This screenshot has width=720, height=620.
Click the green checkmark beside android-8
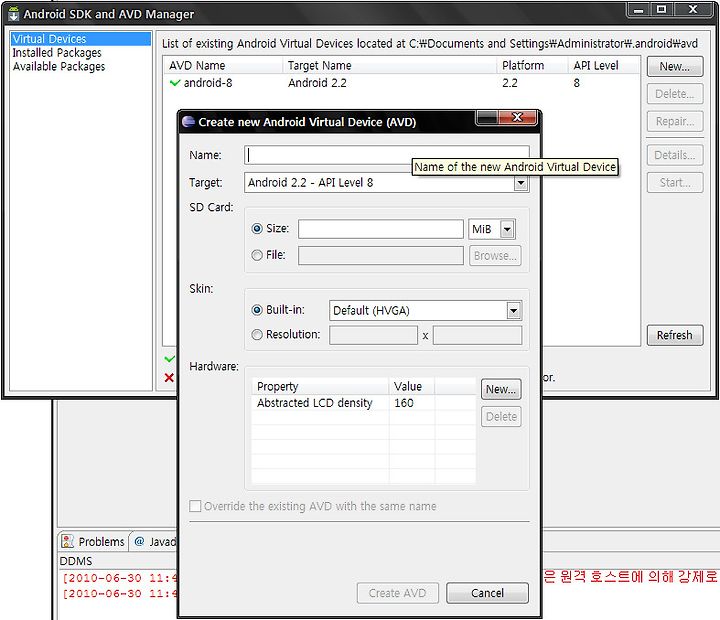coord(174,83)
